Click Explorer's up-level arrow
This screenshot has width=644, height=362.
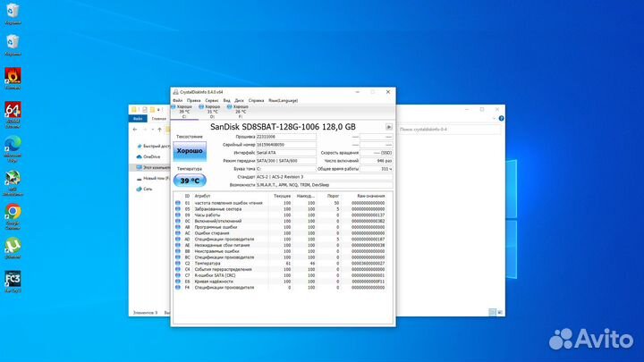point(159,130)
